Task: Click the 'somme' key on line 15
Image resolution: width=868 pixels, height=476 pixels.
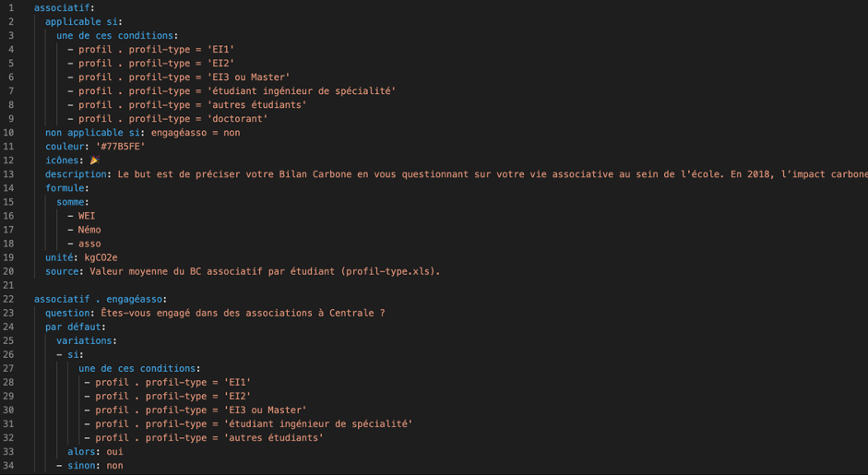Action: tap(70, 202)
